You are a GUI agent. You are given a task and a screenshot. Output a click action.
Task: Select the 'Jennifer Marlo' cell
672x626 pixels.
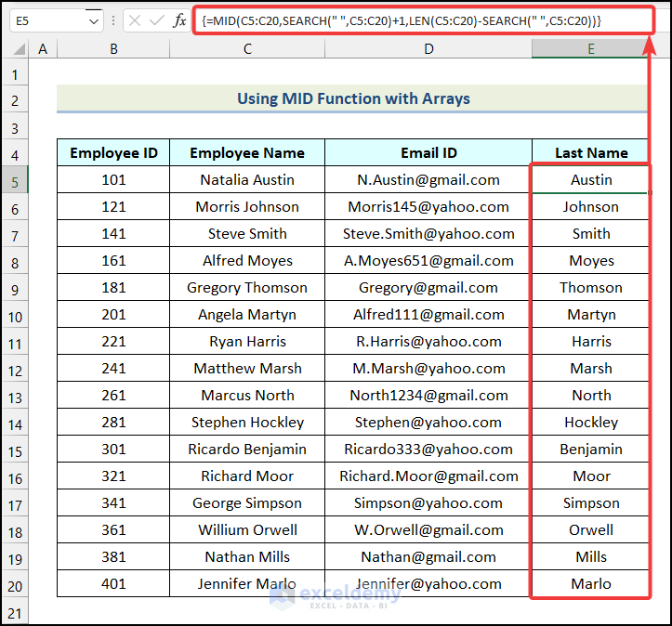[x=247, y=583]
